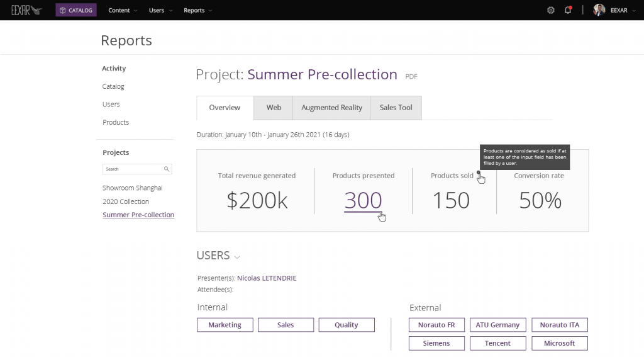This screenshot has width=644, height=357.
Task: Expand the Users menu in navbar
Action: [160, 10]
